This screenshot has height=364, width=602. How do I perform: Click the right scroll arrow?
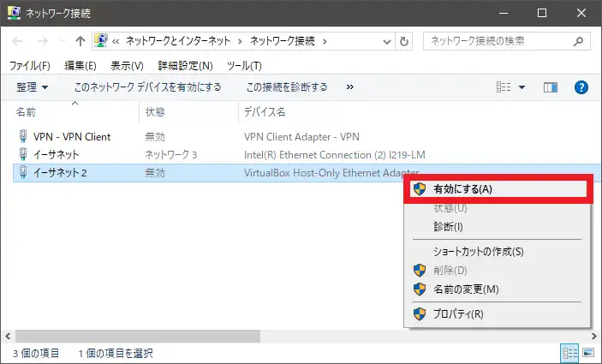coord(594,336)
